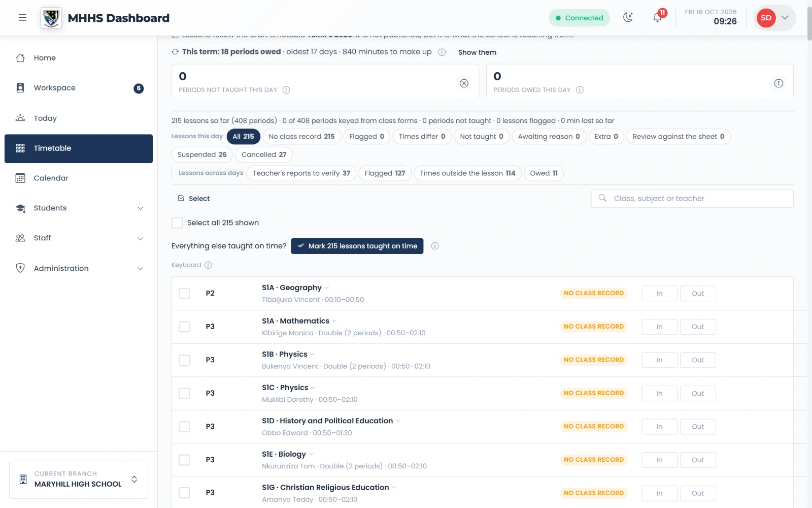Click Mark 215 lessons taught on time
The image size is (812, 508).
tap(357, 246)
